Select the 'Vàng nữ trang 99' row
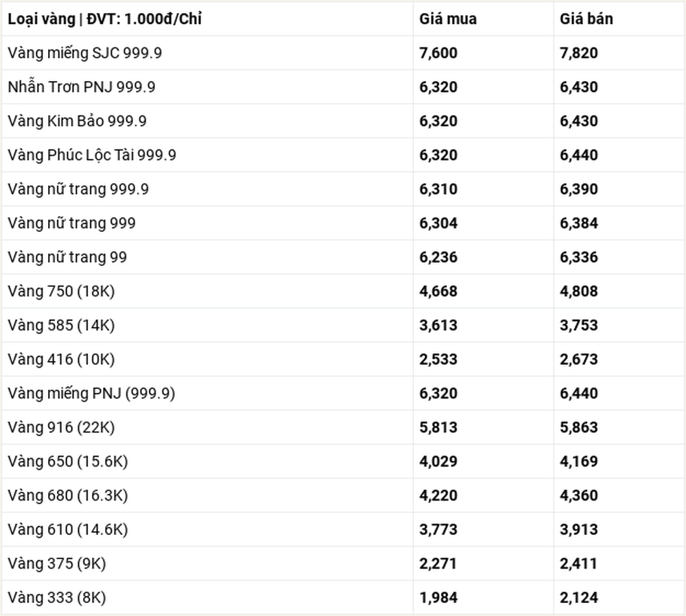This screenshot has height=616, width=686. point(343,257)
